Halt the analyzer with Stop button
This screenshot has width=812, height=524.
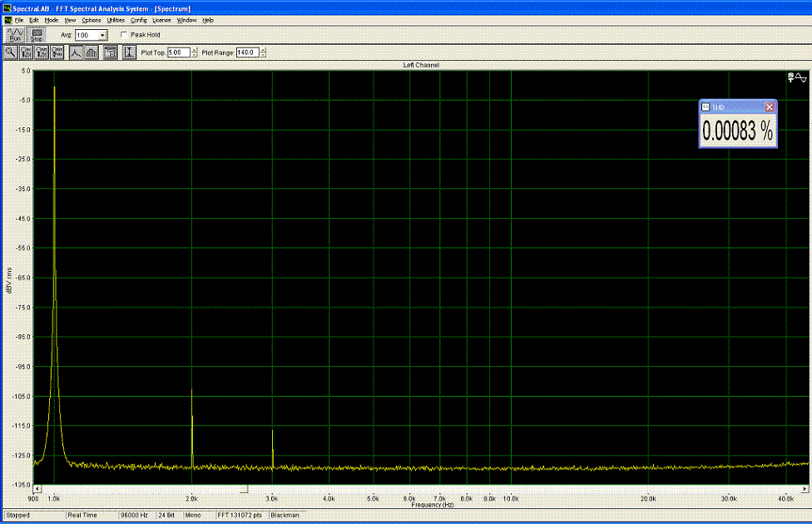[x=37, y=35]
